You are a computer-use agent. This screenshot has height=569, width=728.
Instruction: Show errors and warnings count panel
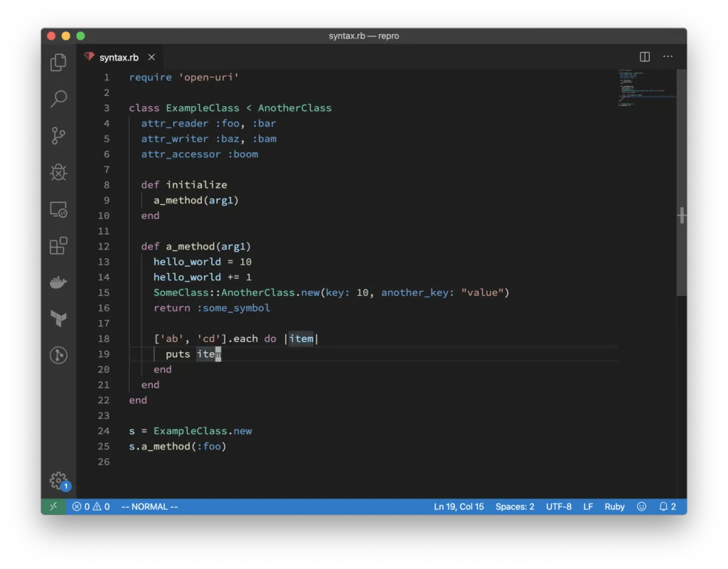click(91, 506)
